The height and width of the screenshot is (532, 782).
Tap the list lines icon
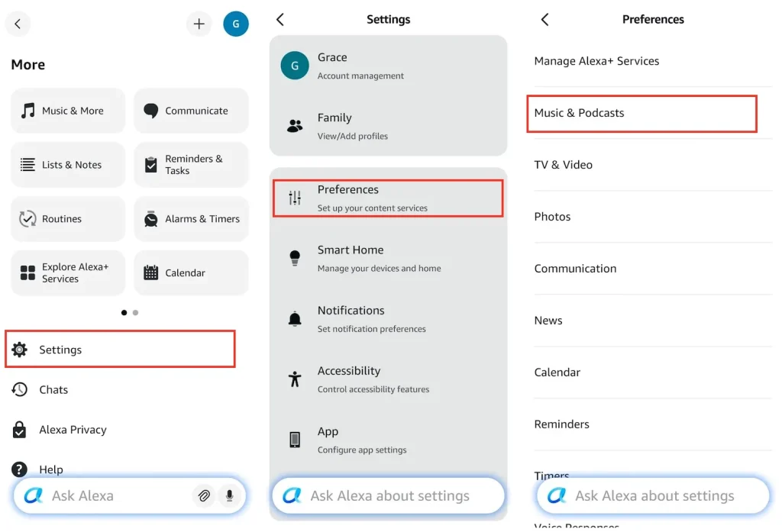(27, 165)
